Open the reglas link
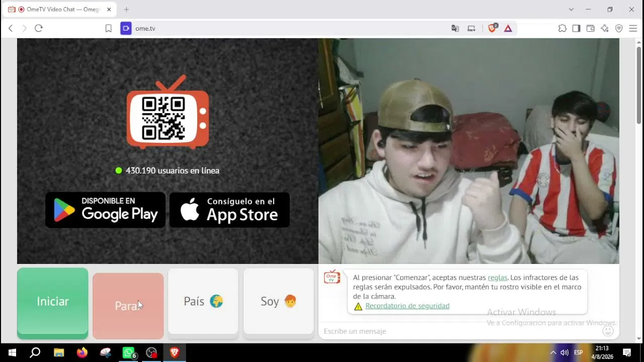The width and height of the screenshot is (644, 362). [x=498, y=278]
